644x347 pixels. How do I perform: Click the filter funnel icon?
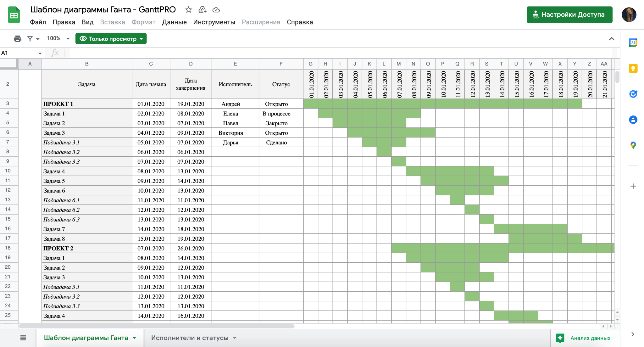tap(30, 39)
